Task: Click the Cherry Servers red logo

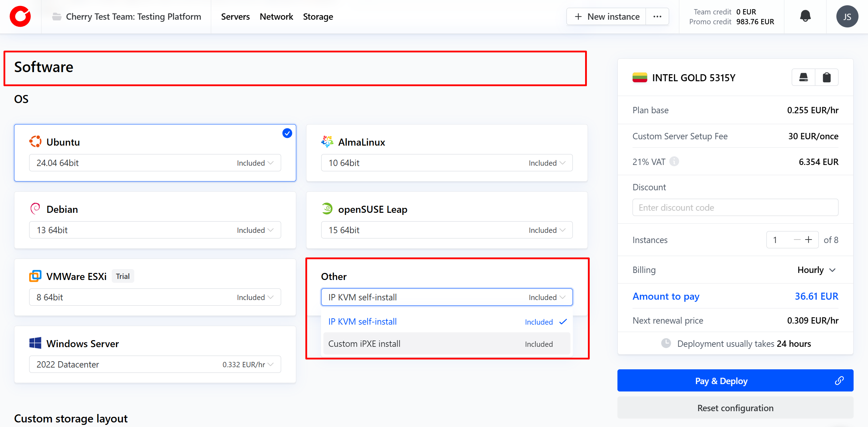Action: click(x=20, y=17)
